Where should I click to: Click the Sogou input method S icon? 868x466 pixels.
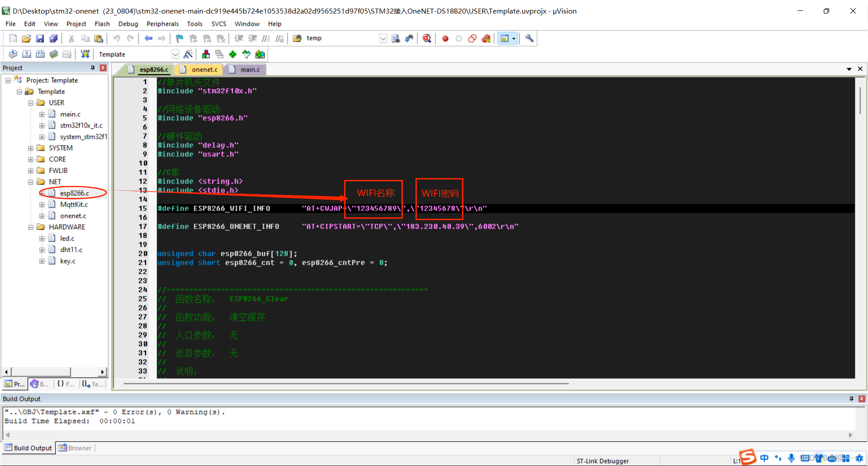[x=747, y=457]
